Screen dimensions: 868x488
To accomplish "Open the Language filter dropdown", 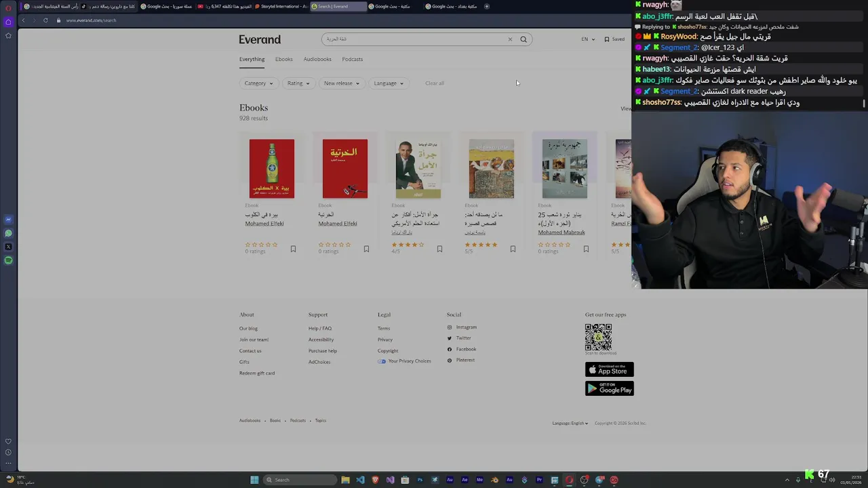I will coord(389,83).
